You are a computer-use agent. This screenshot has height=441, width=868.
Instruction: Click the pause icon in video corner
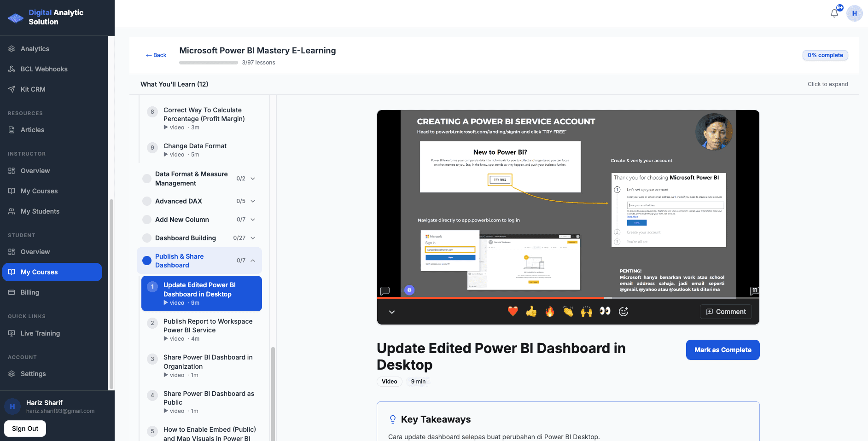pos(754,290)
